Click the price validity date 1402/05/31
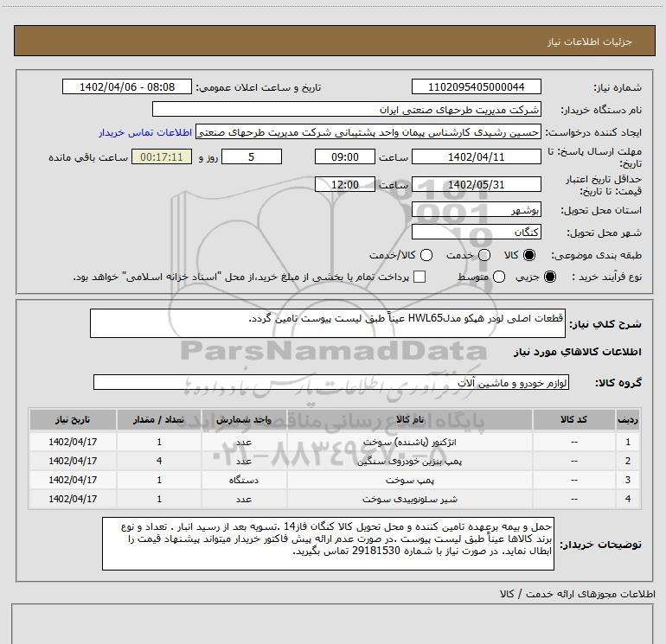 click(476, 184)
